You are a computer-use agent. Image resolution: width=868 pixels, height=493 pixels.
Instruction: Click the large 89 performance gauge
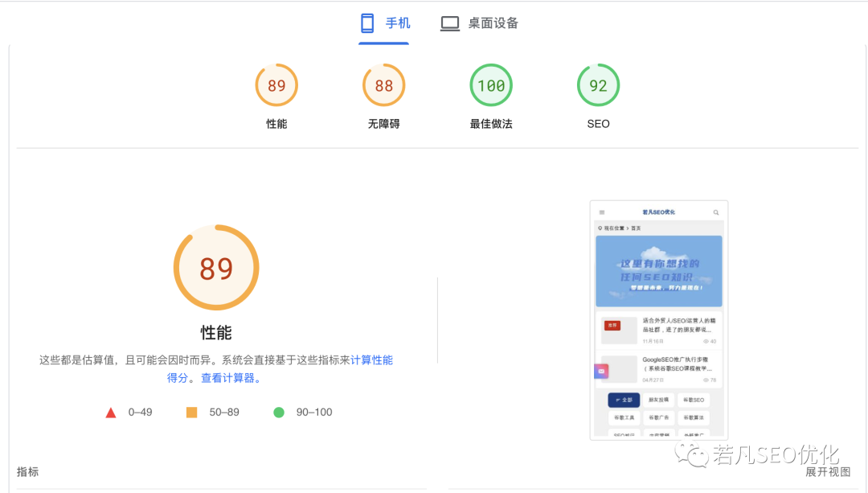coord(216,268)
